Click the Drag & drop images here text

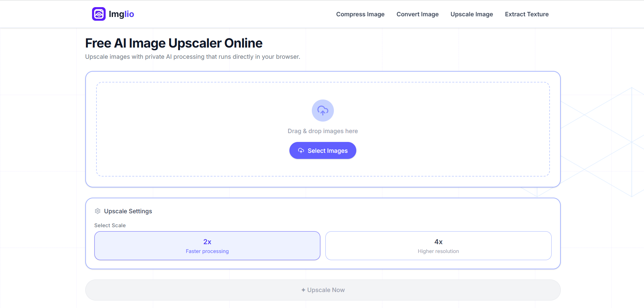tap(323, 131)
